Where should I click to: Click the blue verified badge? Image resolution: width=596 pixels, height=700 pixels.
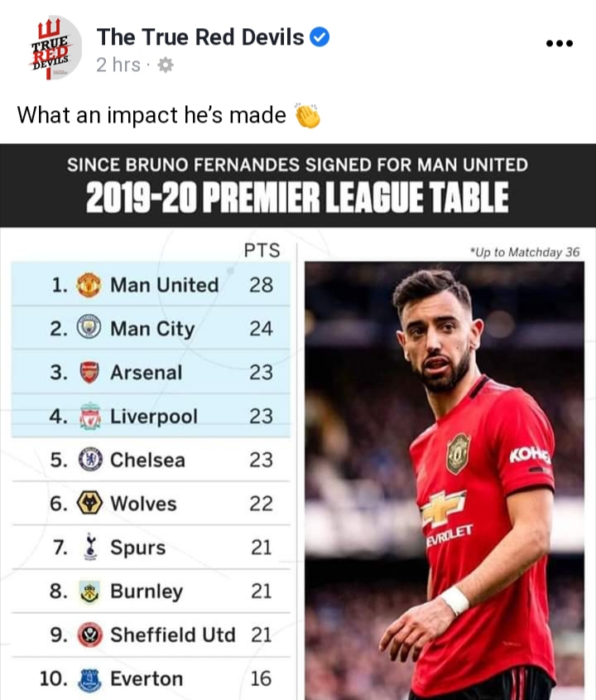pos(320,36)
